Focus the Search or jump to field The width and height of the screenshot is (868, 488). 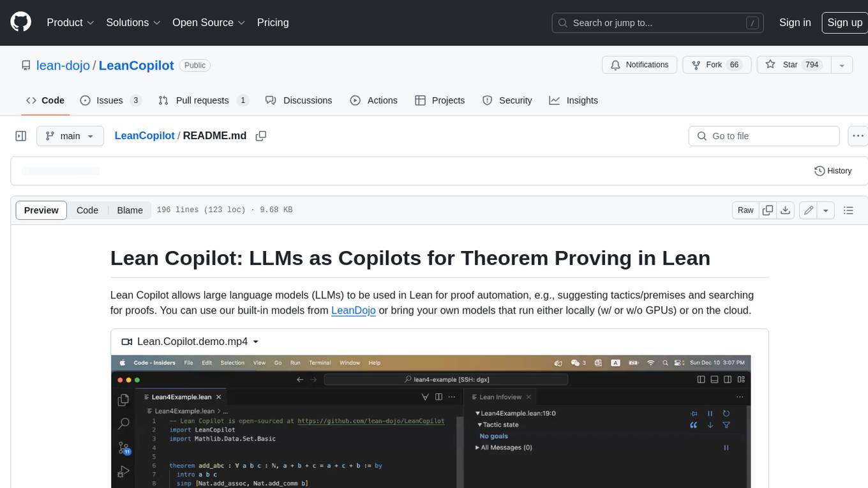click(x=658, y=22)
